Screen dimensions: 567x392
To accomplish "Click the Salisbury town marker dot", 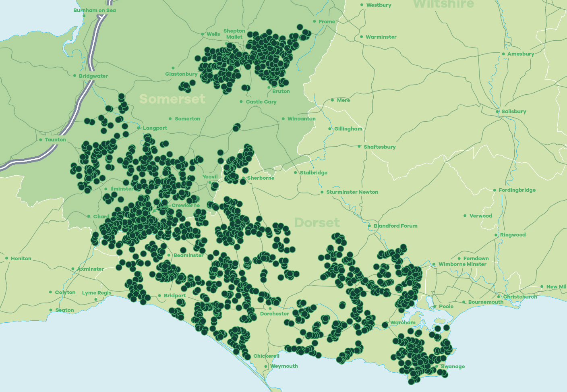I will 498,112.
